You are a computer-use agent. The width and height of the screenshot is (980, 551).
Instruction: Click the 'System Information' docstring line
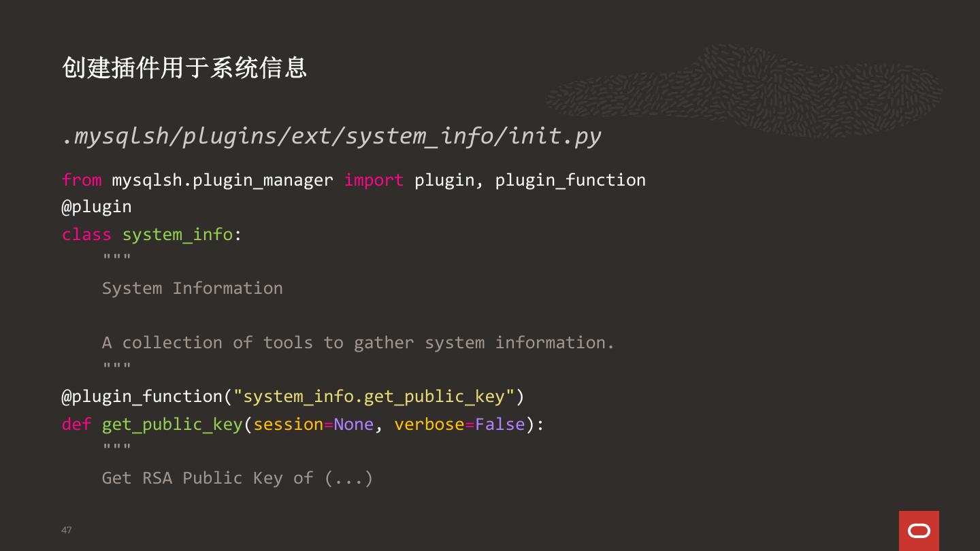click(x=192, y=288)
